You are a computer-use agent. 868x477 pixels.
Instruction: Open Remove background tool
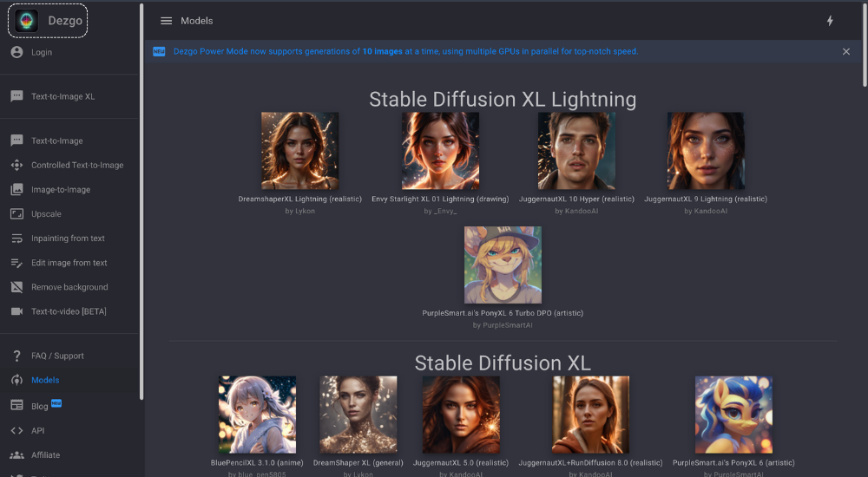tap(71, 287)
